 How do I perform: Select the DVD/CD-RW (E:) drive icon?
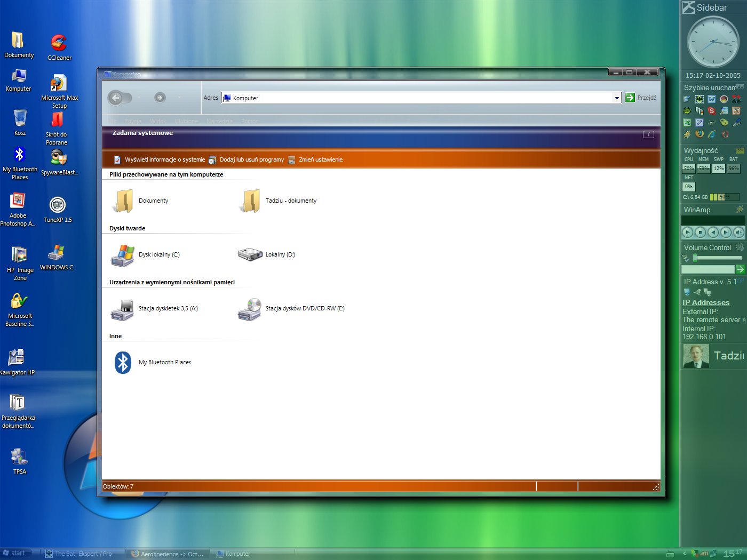[250, 309]
